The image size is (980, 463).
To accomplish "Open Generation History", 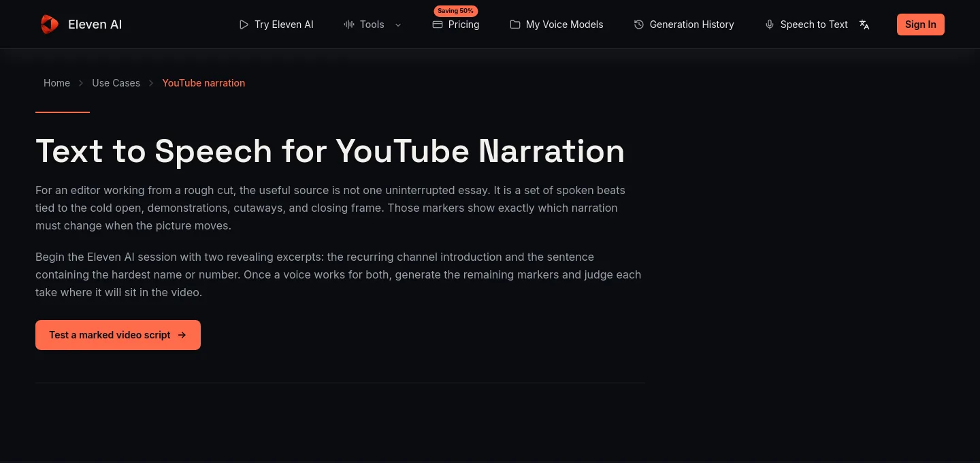I will (684, 25).
